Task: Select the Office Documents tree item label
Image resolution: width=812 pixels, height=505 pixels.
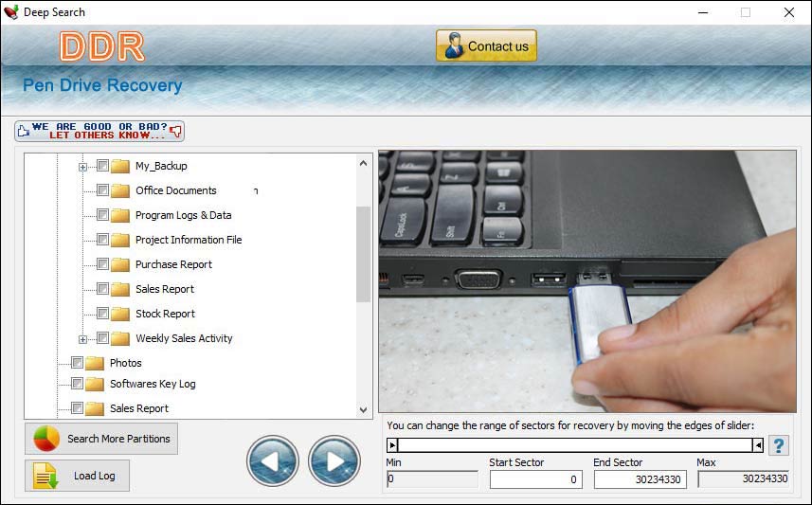Action: [x=176, y=190]
